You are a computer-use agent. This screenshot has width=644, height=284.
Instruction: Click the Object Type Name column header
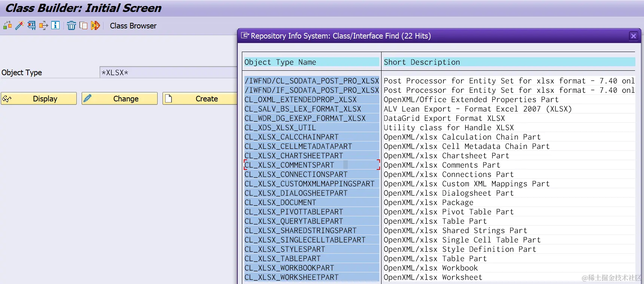(280, 62)
